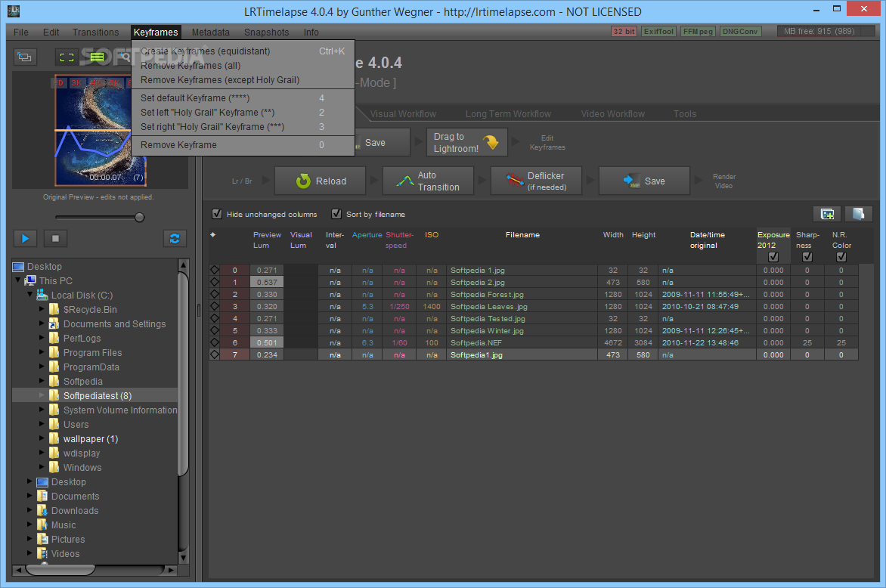886x588 pixels.
Task: Toggle keyframe diamond for row 3
Action: coord(215,306)
